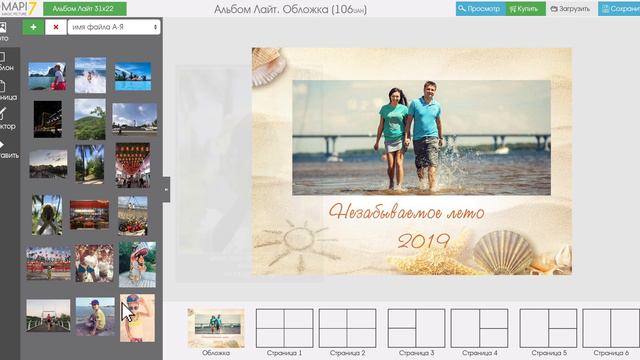The image size is (640, 360).
Task: Select the red restaurant interior photo thumbnail
Action: click(x=89, y=215)
